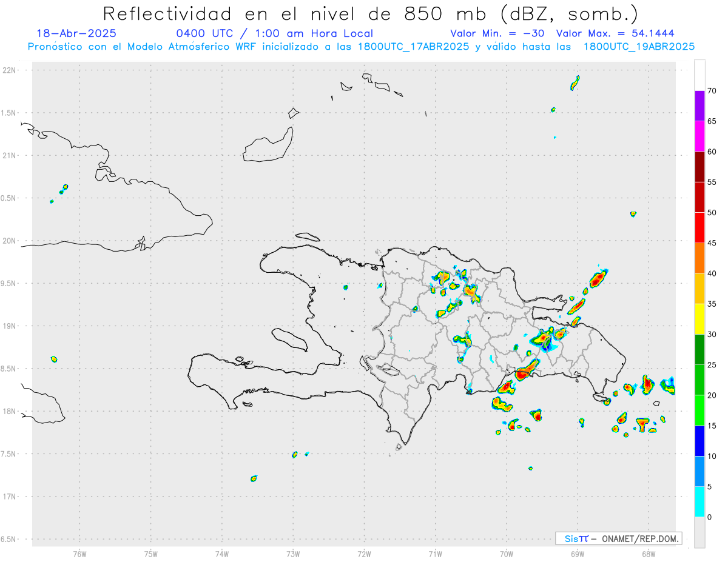Click the 'Valor Max. = 54.1444' text
The height and width of the screenshot is (562, 728).
(x=615, y=33)
